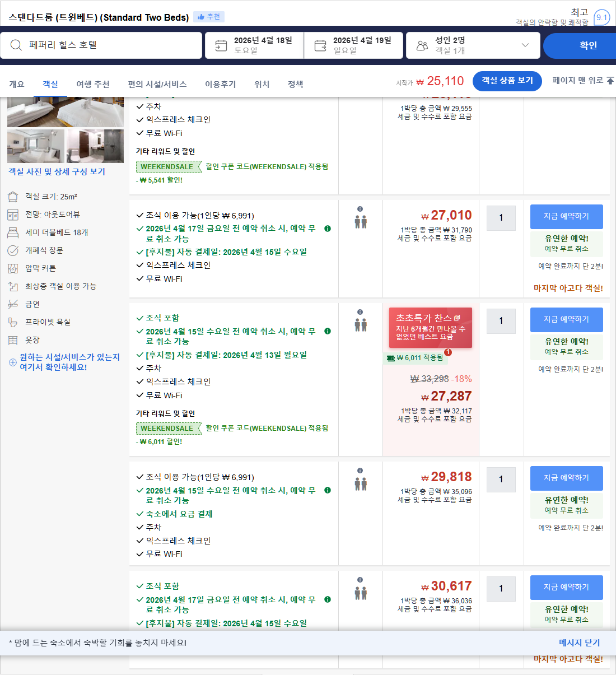Click the bed icon beside 세미 더블베드

(13, 232)
